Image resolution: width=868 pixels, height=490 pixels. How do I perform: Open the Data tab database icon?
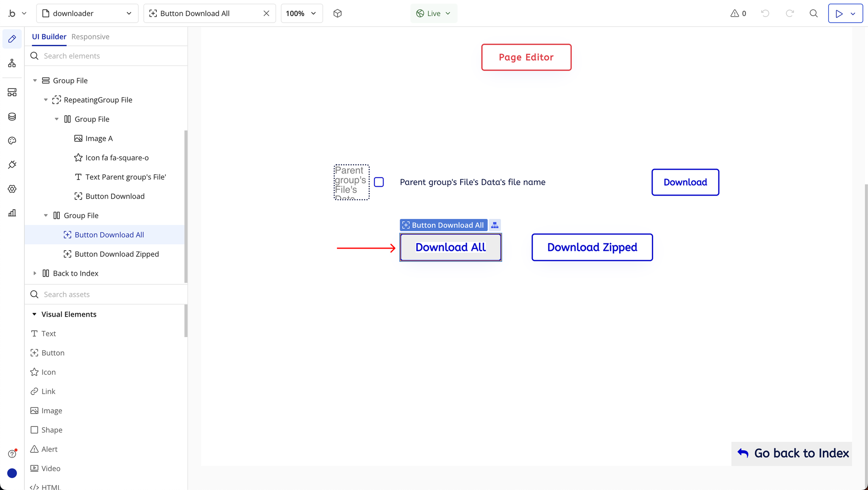[12, 116]
